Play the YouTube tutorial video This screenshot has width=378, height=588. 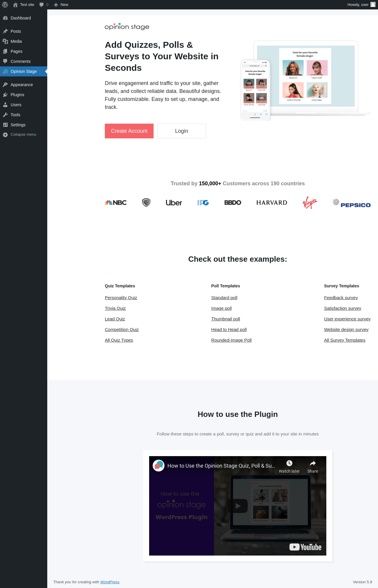pyautogui.click(x=238, y=506)
